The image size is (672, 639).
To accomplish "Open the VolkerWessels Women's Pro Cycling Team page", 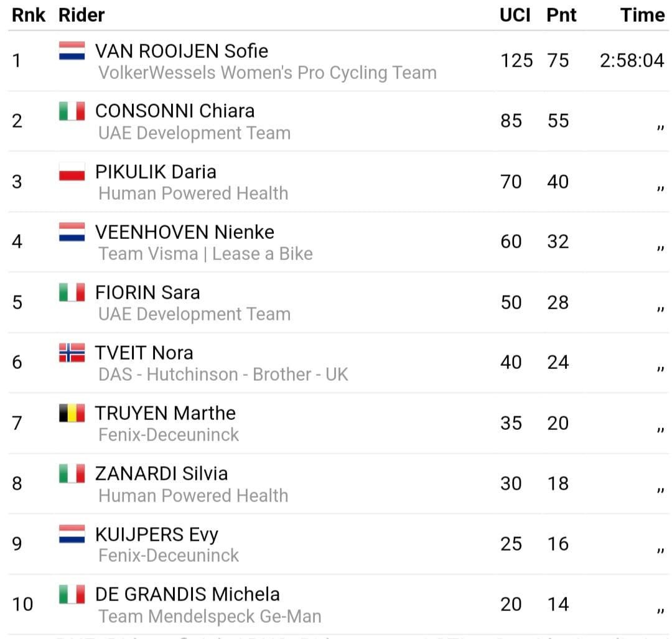I will pyautogui.click(x=268, y=73).
